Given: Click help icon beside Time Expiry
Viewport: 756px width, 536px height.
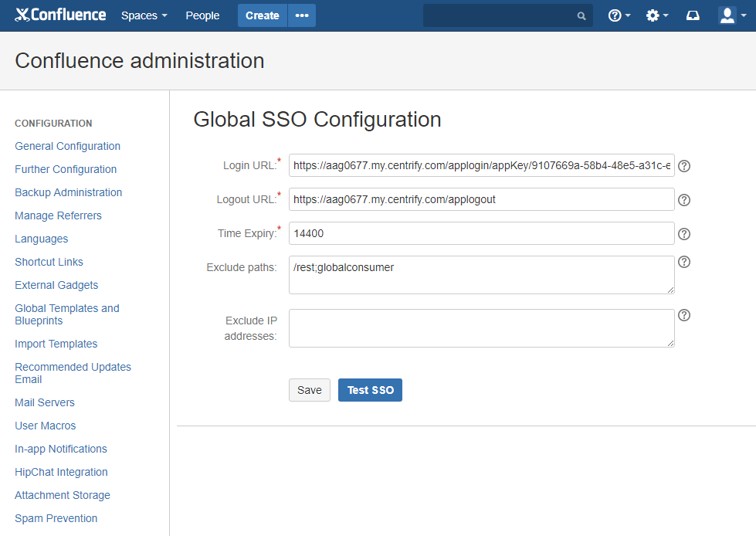Looking at the screenshot, I should tap(683, 234).
